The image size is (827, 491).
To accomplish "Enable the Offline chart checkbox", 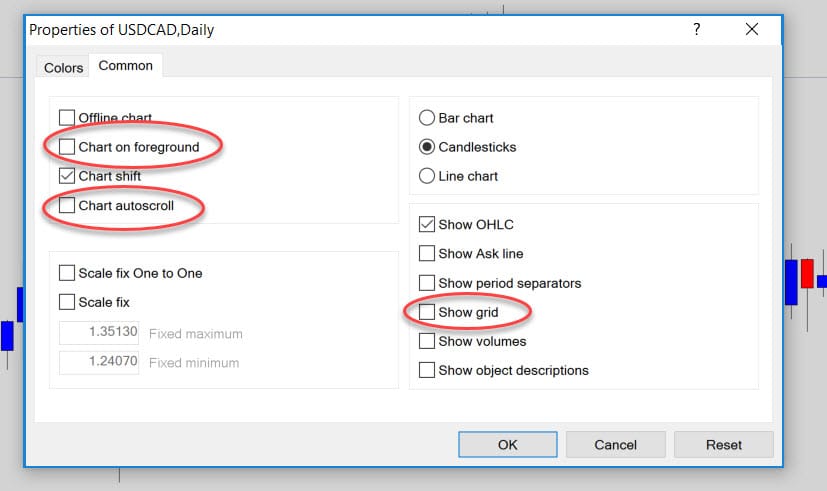I will 67,118.
